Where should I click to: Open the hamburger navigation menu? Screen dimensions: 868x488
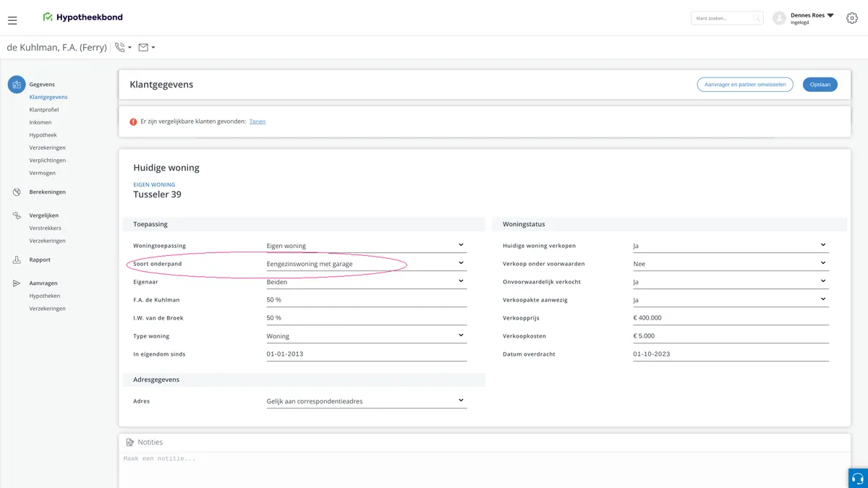tap(12, 20)
